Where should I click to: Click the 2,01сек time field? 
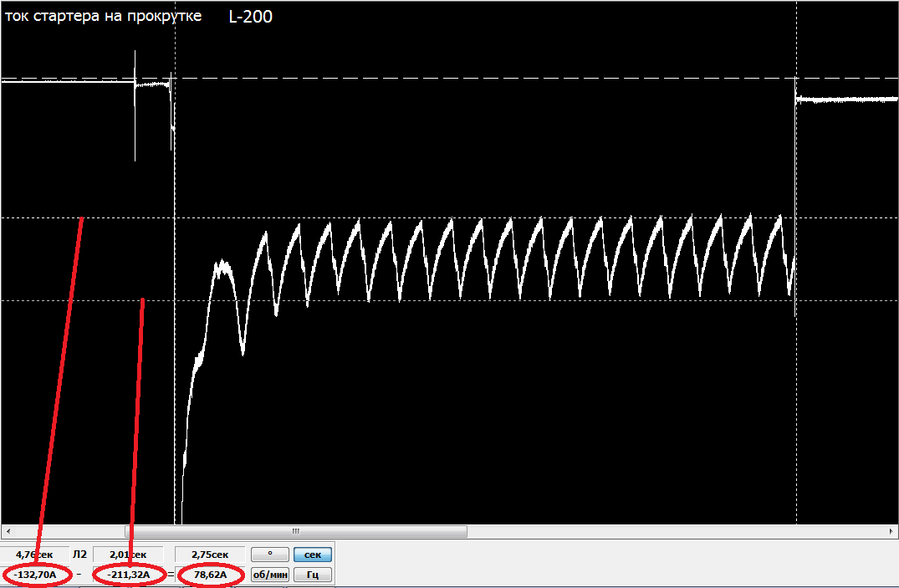click(128, 555)
